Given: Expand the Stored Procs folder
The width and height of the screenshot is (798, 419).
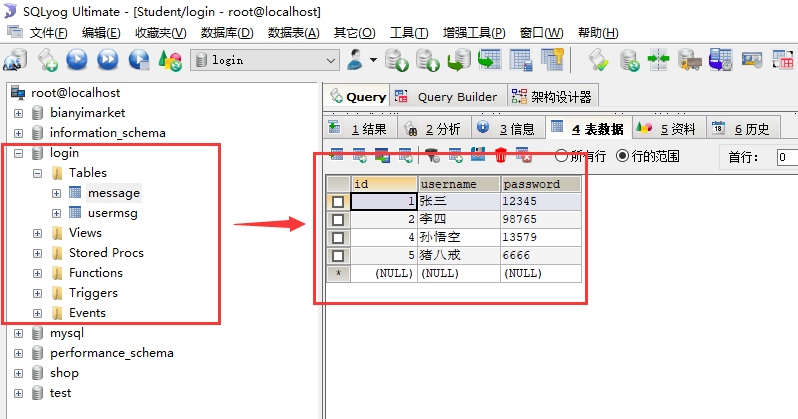Looking at the screenshot, I should (x=38, y=254).
